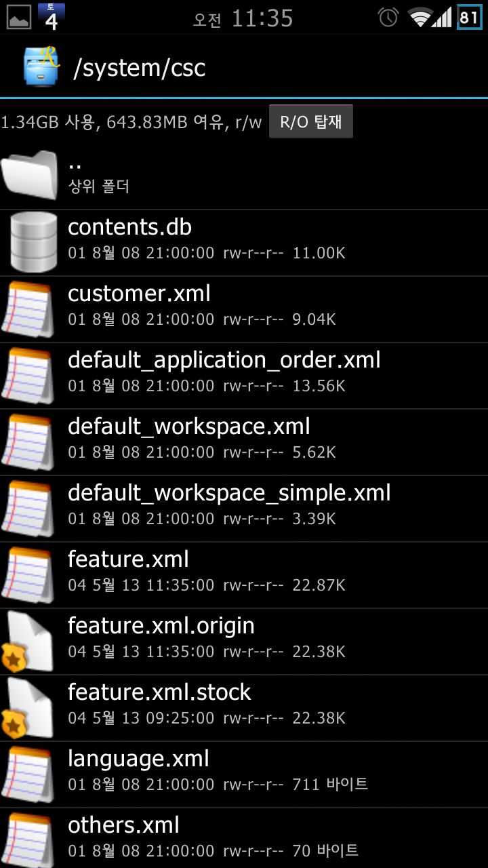Tap the others.xml notepad icon
Screen dimensions: 488x868
(x=28, y=838)
